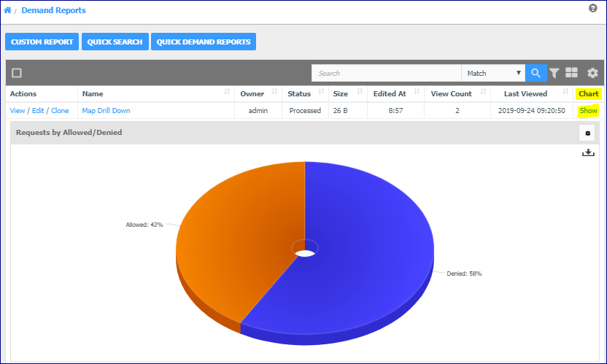
Task: Sort table by Last Viewed column
Action: click(565, 91)
